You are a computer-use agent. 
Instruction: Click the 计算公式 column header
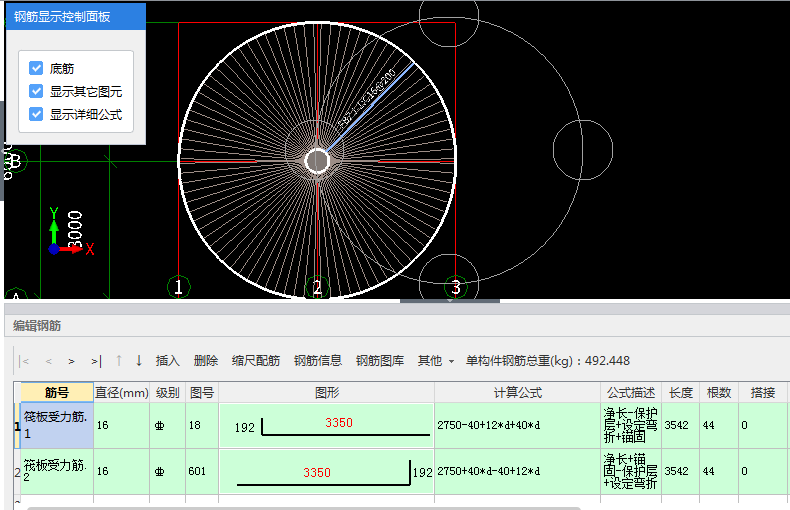pyautogui.click(x=517, y=393)
